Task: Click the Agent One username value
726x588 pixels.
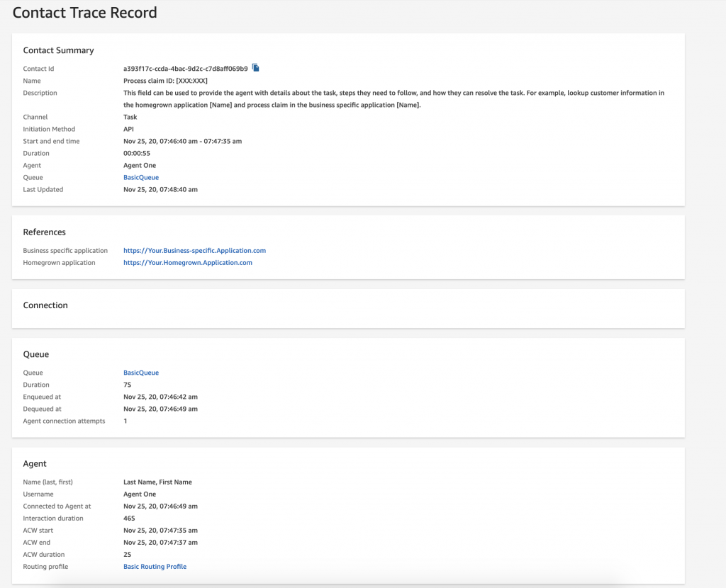Action: pyautogui.click(x=140, y=494)
